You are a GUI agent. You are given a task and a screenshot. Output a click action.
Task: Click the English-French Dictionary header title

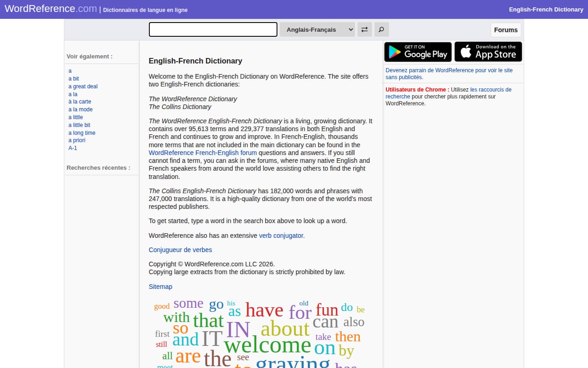546,9
